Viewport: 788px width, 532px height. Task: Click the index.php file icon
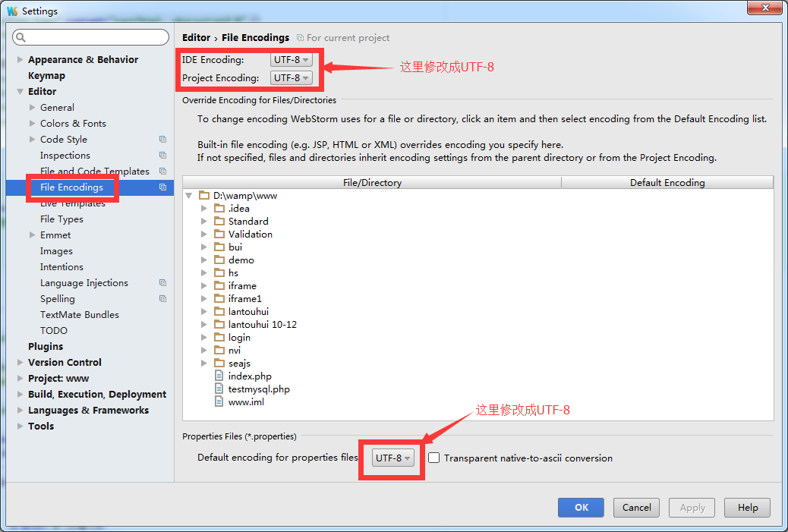[219, 376]
